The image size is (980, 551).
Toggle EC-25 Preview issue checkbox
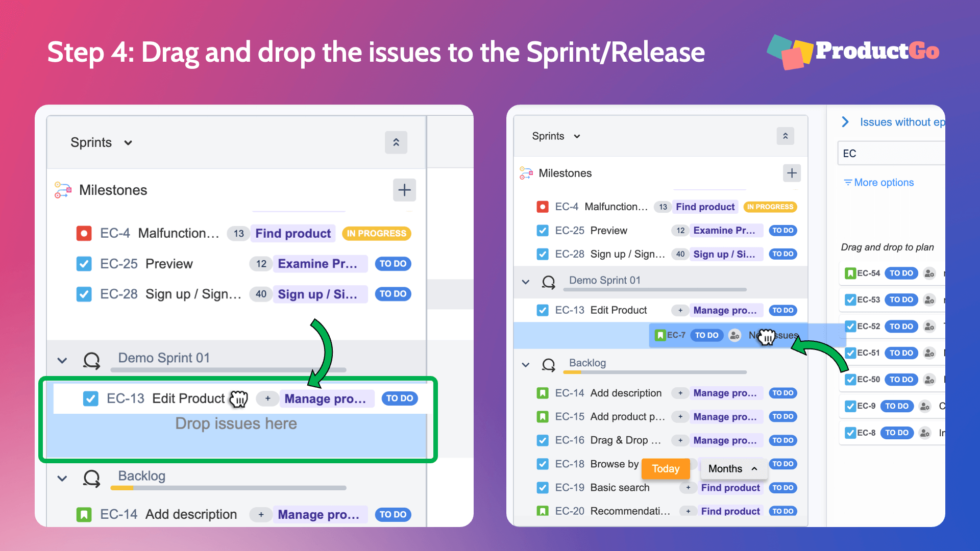pos(85,264)
